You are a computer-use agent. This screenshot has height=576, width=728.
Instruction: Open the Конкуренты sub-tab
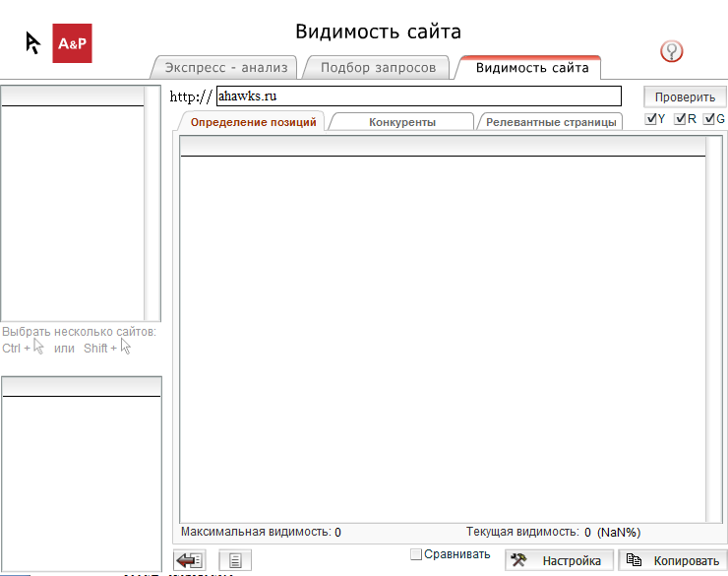click(402, 122)
